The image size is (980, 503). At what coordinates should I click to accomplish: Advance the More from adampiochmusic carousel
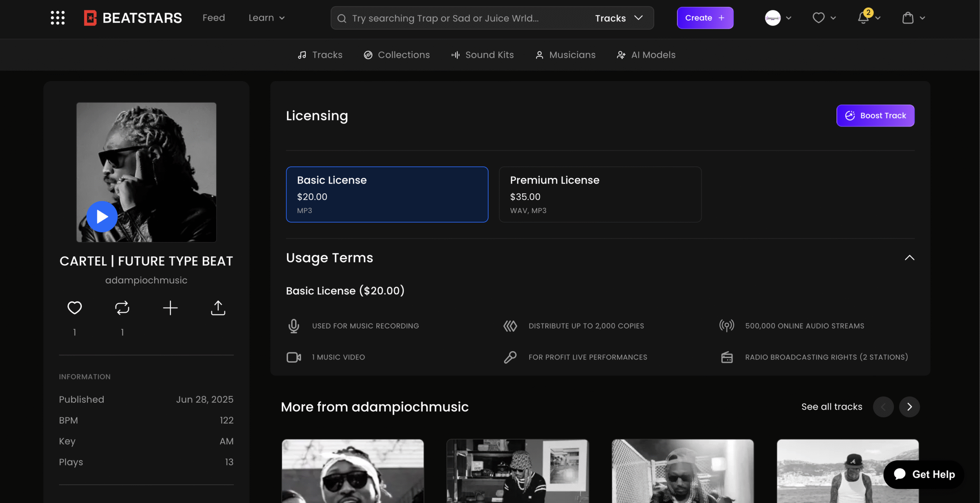[x=910, y=407]
